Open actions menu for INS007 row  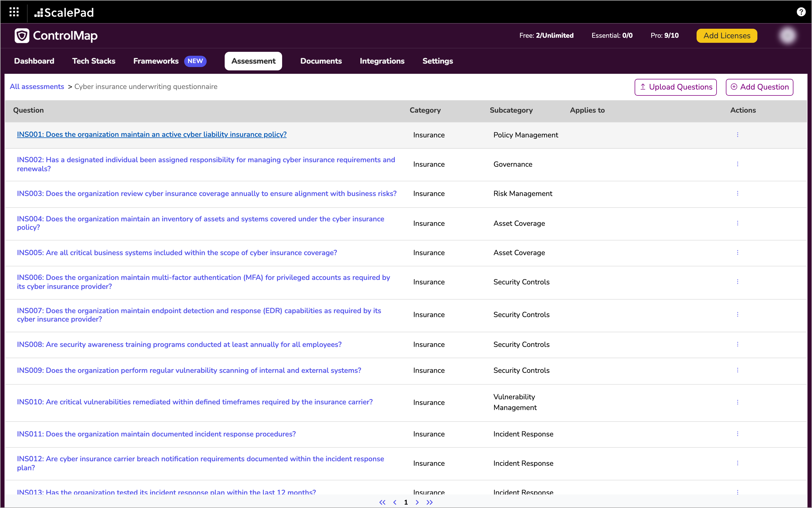point(737,314)
